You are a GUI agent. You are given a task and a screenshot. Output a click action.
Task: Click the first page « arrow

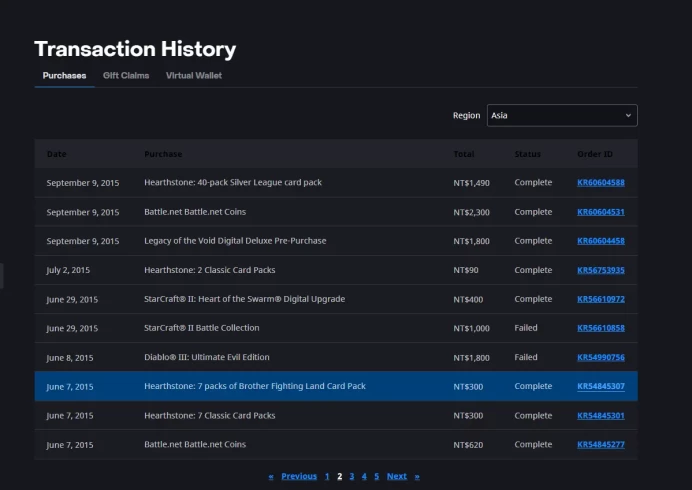(271, 477)
